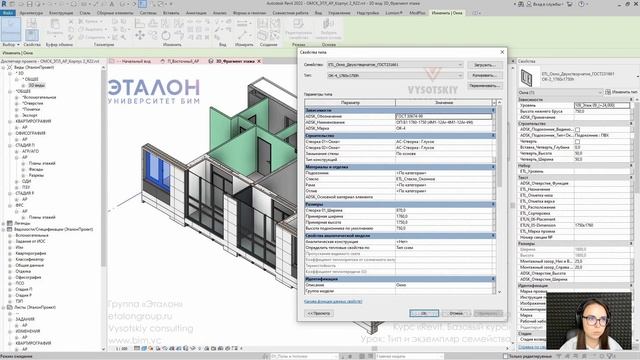Toggle the Properties palette ribbon icon
This screenshot has width=640, height=360.
(32, 35)
